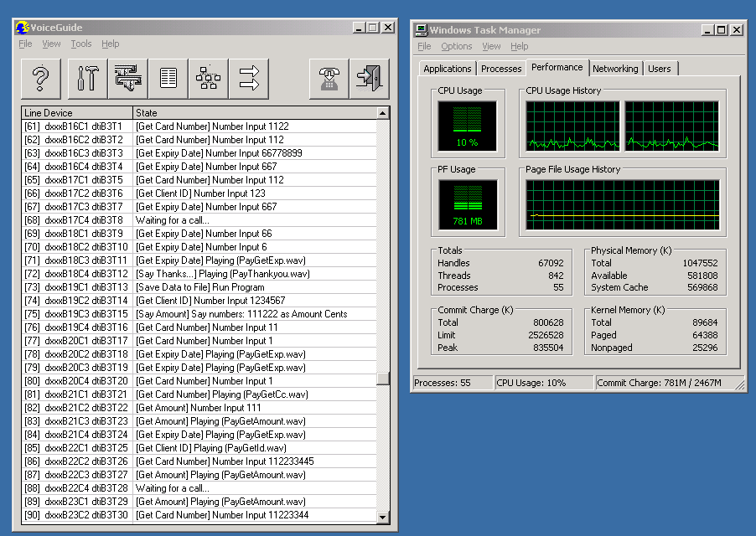Open the Help menu in Task Manager
Image resolution: width=756 pixels, height=536 pixels.
pyautogui.click(x=520, y=46)
